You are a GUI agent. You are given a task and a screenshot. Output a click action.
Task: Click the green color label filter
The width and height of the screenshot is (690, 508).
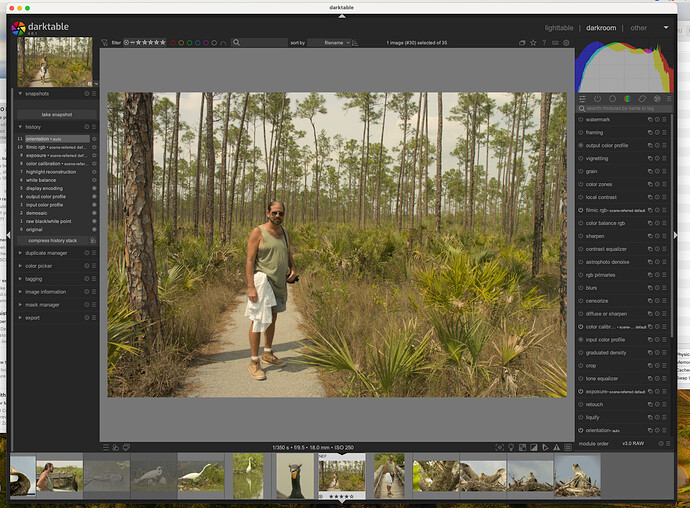189,43
